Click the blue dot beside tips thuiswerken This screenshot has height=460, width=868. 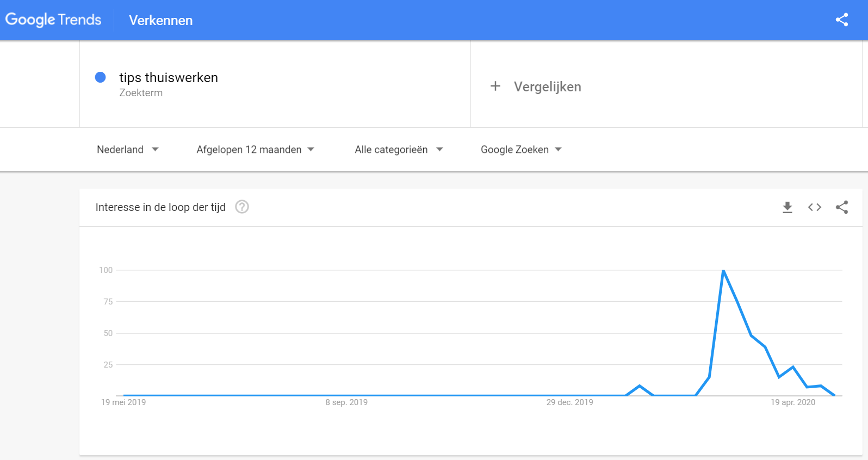(101, 78)
